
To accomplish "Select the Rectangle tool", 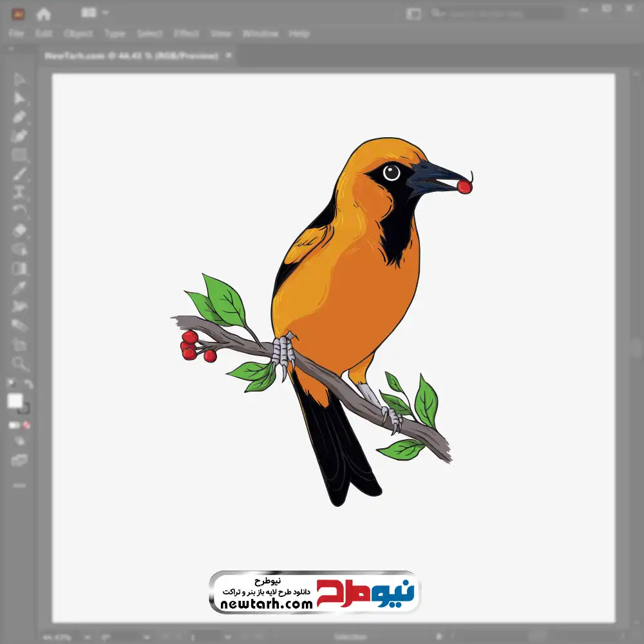I will point(20,155).
